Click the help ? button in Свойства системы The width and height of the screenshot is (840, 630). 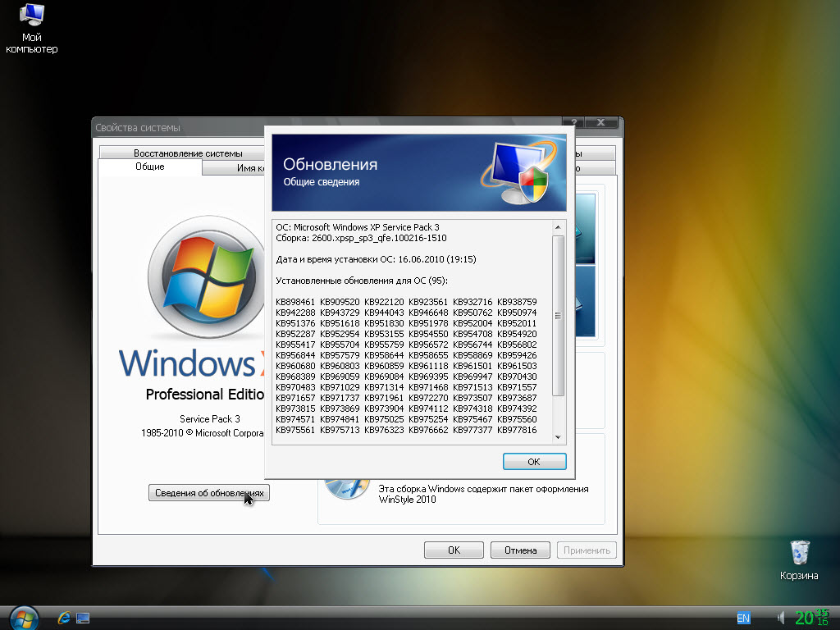(573, 122)
